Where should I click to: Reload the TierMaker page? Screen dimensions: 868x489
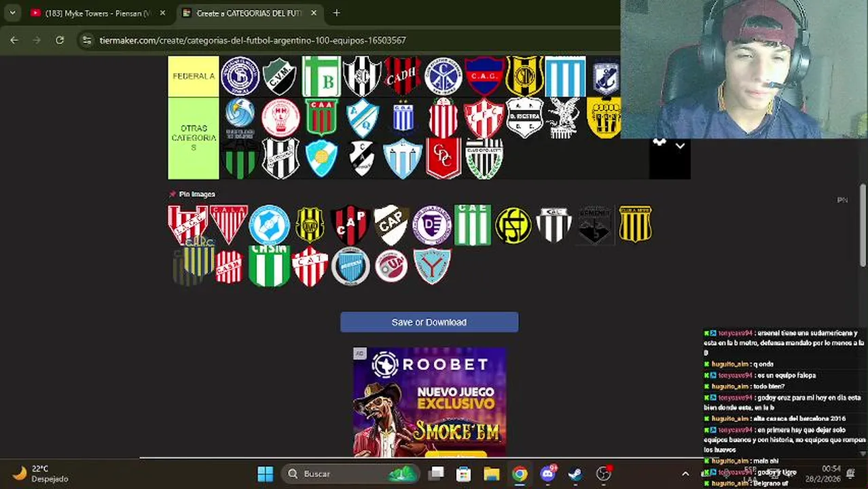[60, 40]
